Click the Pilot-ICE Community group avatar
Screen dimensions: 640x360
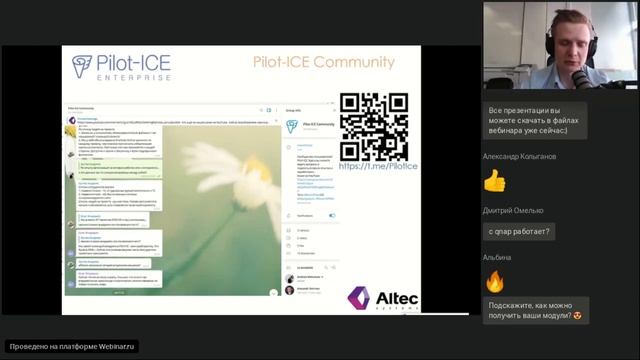pos(292,126)
